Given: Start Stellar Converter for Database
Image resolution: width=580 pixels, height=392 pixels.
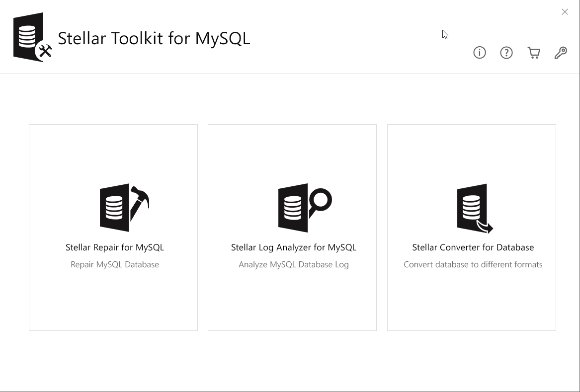Looking at the screenshot, I should (473, 246).
